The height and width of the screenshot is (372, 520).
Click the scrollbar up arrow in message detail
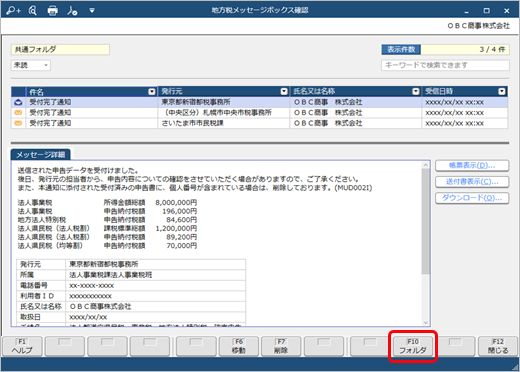pos(426,165)
